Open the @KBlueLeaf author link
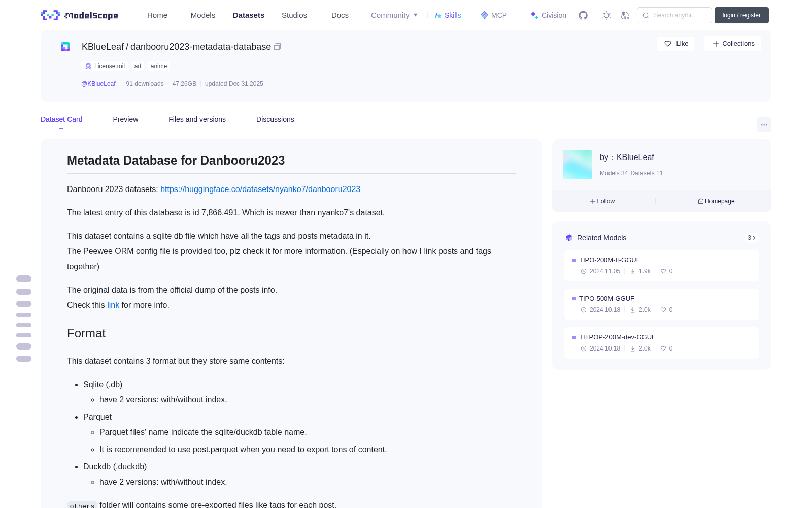The height and width of the screenshot is (508, 812). [x=98, y=84]
